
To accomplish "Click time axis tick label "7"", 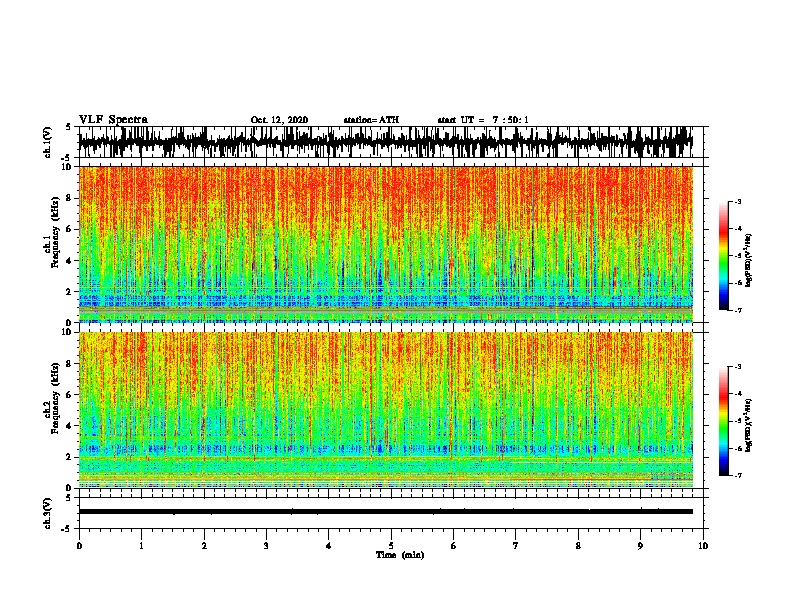I will click(x=516, y=546).
